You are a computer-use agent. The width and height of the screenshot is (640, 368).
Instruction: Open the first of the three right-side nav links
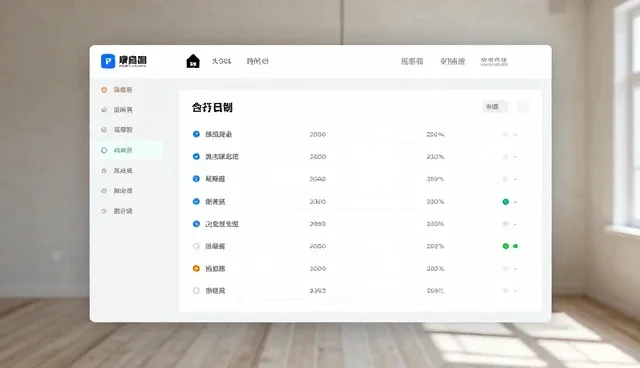(x=412, y=61)
